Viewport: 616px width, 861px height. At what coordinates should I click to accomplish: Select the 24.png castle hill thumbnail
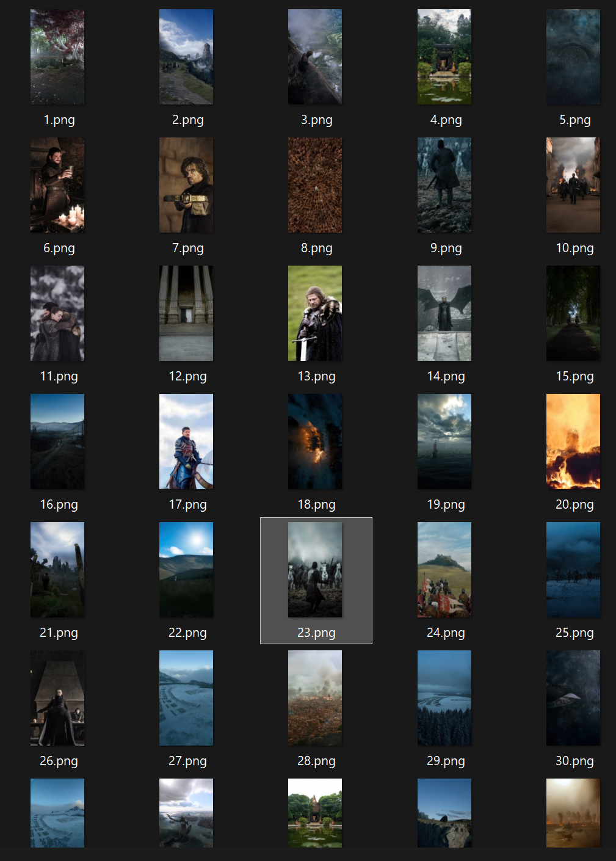(444, 570)
